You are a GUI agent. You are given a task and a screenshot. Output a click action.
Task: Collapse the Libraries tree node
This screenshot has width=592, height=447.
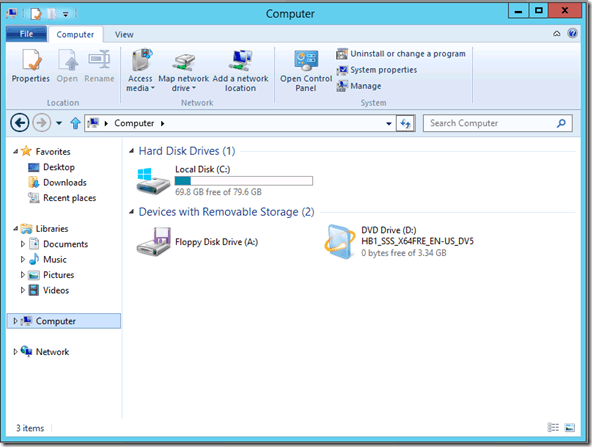pos(15,228)
